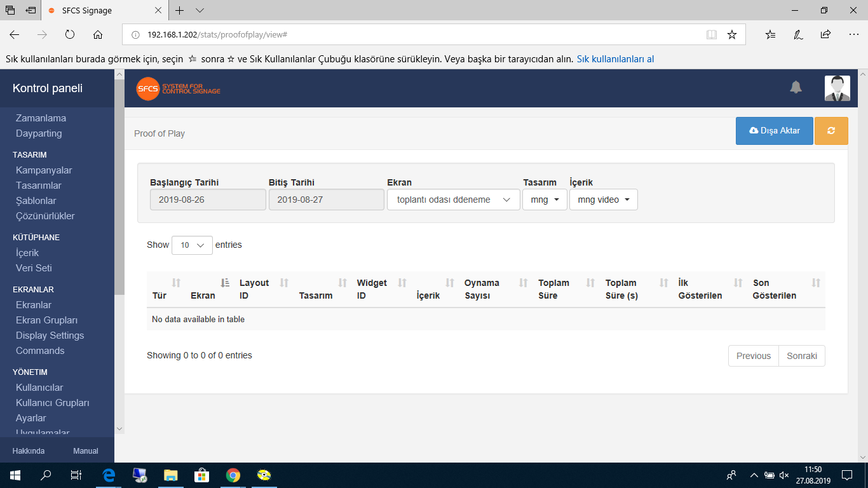Click the share page icon
Screen dimensions: 868x488
[825, 34]
